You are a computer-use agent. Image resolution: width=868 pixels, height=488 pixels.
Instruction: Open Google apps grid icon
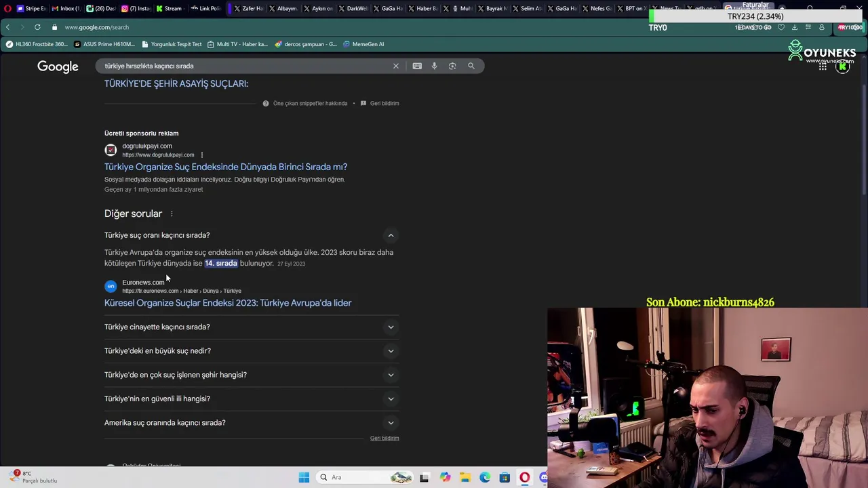click(823, 66)
